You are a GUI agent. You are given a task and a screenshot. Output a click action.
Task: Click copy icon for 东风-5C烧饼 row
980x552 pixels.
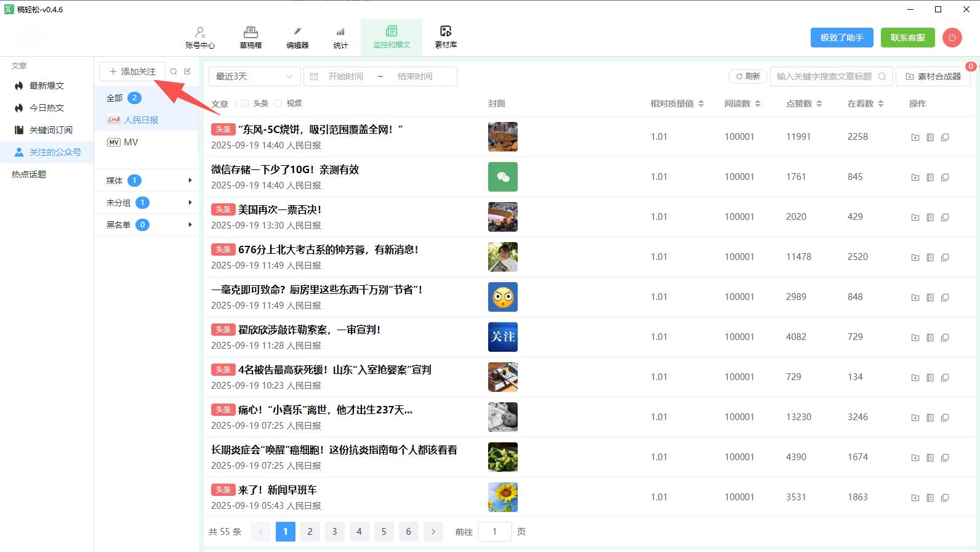pos(945,137)
